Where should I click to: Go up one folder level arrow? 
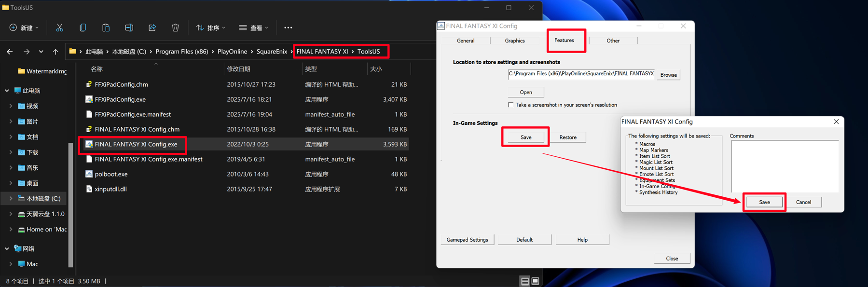(x=55, y=52)
